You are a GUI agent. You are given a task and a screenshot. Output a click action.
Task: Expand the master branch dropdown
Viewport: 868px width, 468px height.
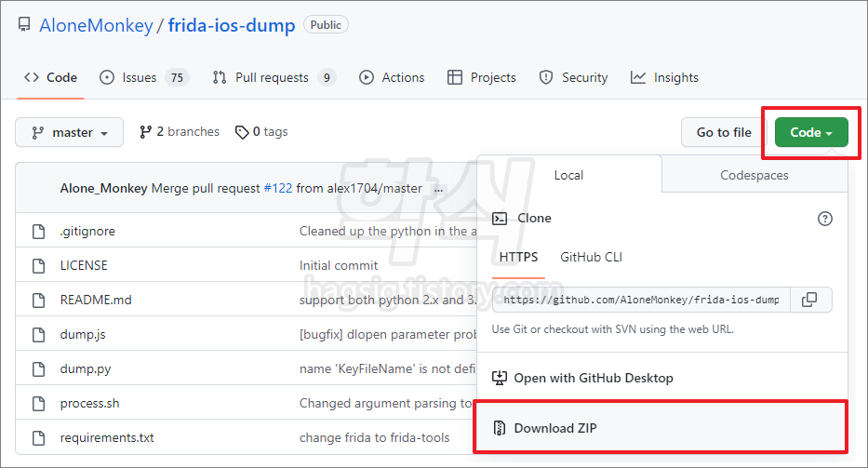pos(69,132)
